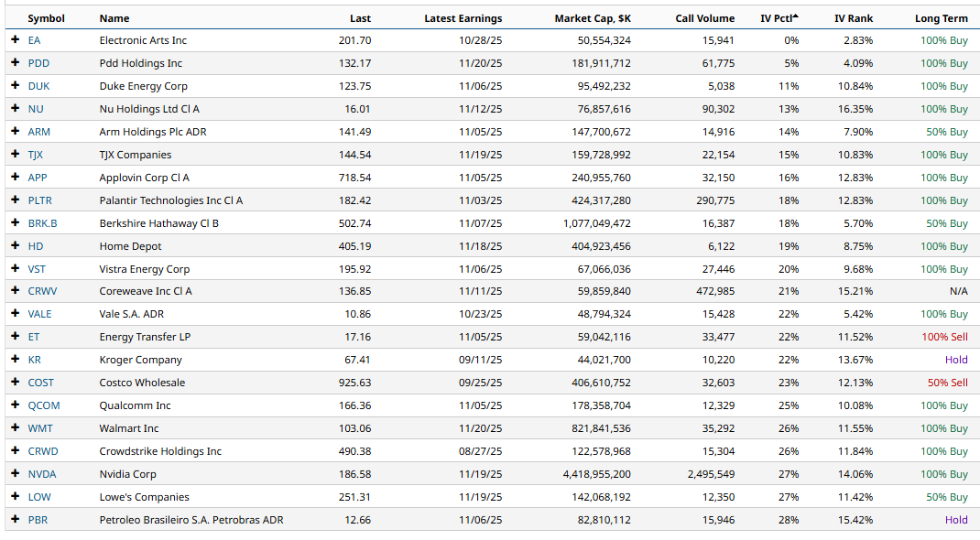The width and height of the screenshot is (980, 540).
Task: Click the Long Term column header
Action: pyautogui.click(x=941, y=18)
